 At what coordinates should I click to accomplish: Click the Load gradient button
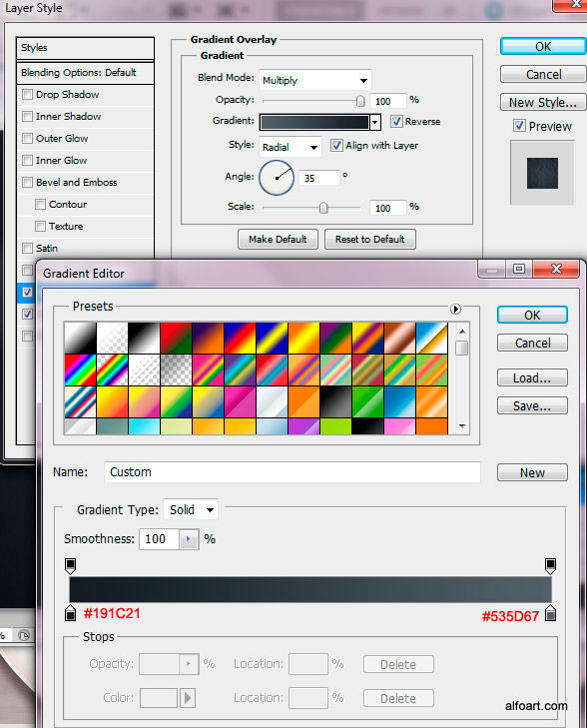point(532,377)
